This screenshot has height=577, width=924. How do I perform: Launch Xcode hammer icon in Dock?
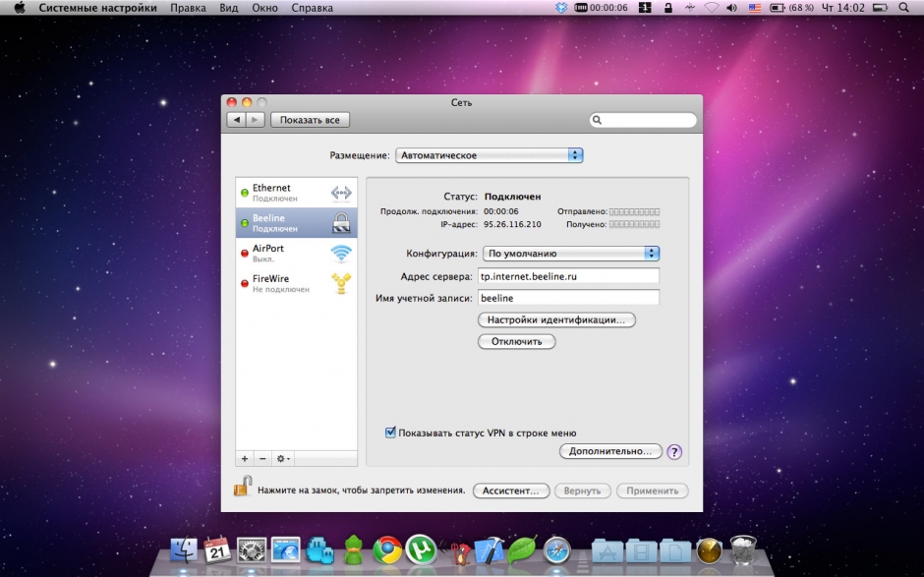pyautogui.click(x=490, y=550)
